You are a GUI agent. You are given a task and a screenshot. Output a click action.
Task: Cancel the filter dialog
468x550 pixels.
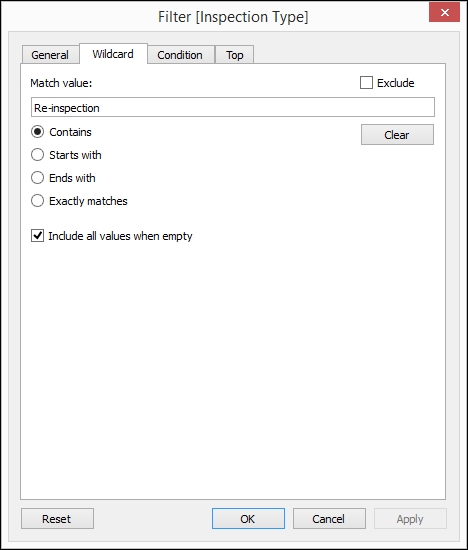[x=329, y=518]
